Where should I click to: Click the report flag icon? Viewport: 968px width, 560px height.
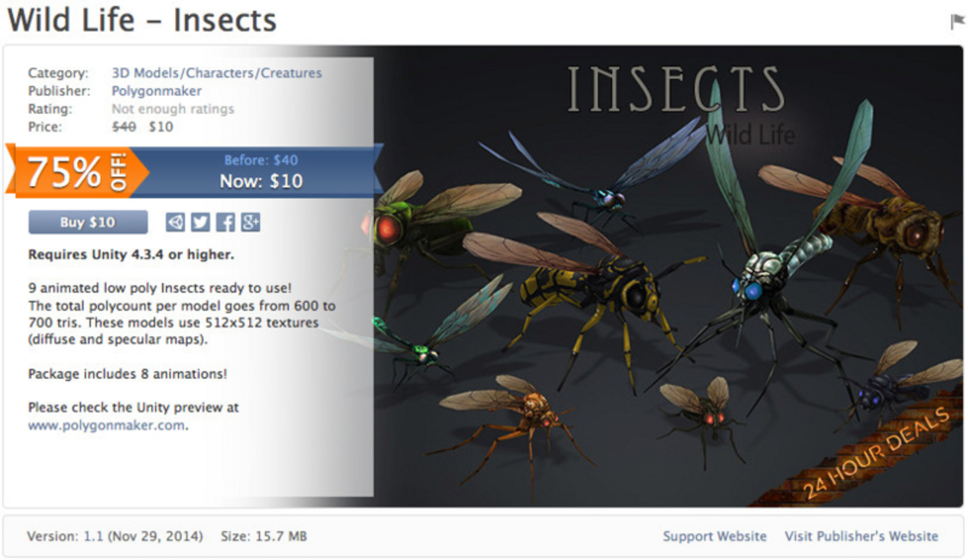tap(957, 22)
